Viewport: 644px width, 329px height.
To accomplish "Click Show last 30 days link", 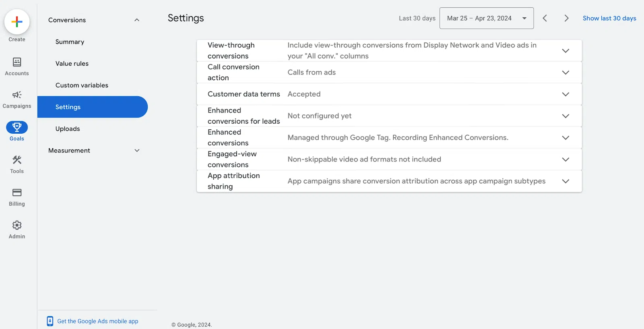I will pyautogui.click(x=609, y=18).
